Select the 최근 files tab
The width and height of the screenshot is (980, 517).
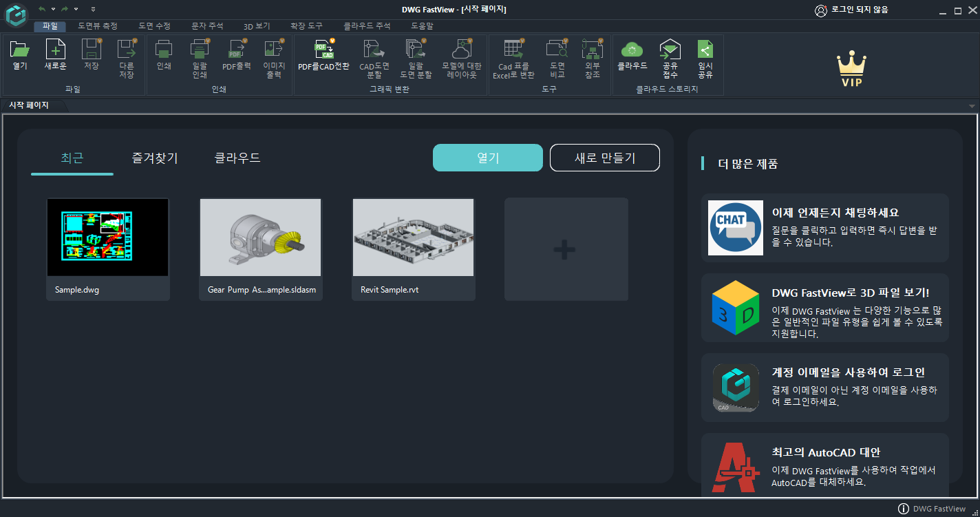pos(72,158)
